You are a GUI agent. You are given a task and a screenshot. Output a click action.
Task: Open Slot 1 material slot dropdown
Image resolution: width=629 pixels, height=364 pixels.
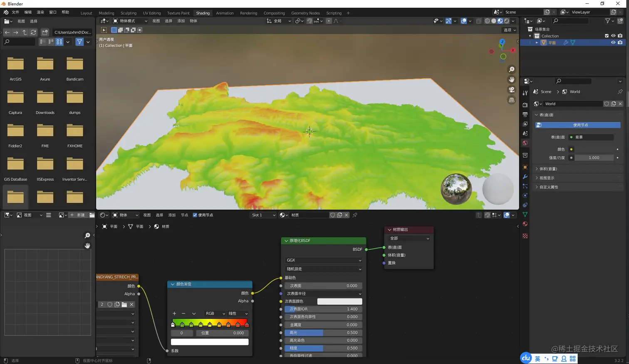[263, 215]
